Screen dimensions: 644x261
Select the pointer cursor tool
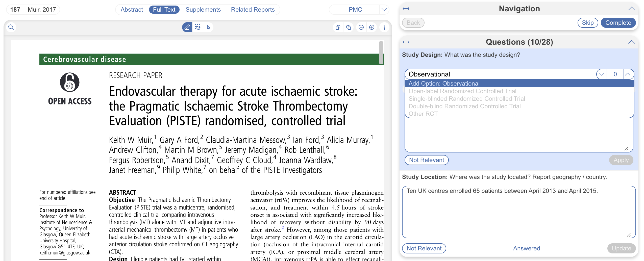(208, 27)
